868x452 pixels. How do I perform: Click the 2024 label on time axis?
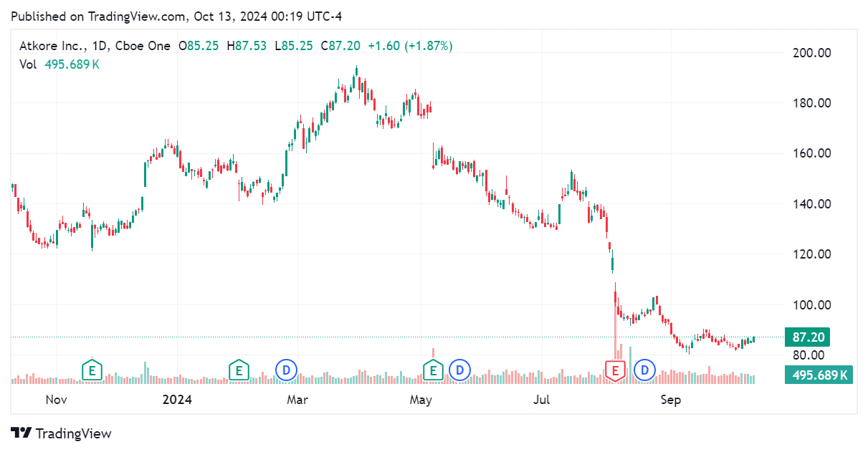click(x=176, y=399)
